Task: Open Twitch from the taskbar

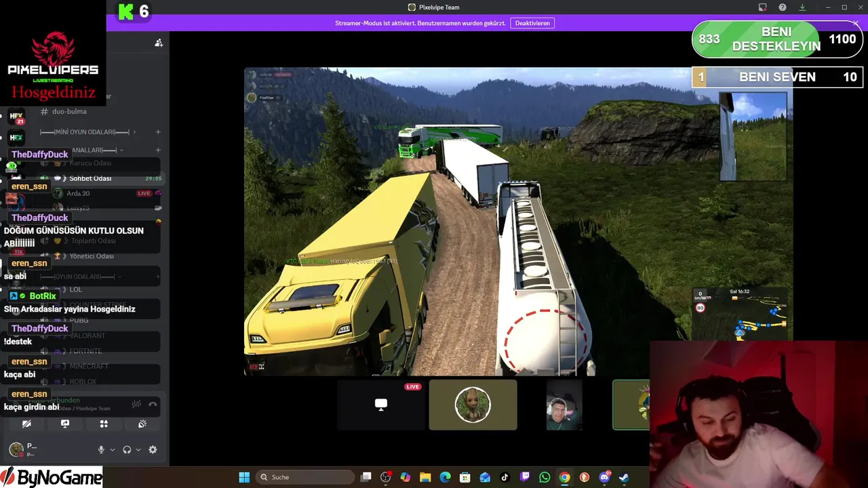Action: 525,477
